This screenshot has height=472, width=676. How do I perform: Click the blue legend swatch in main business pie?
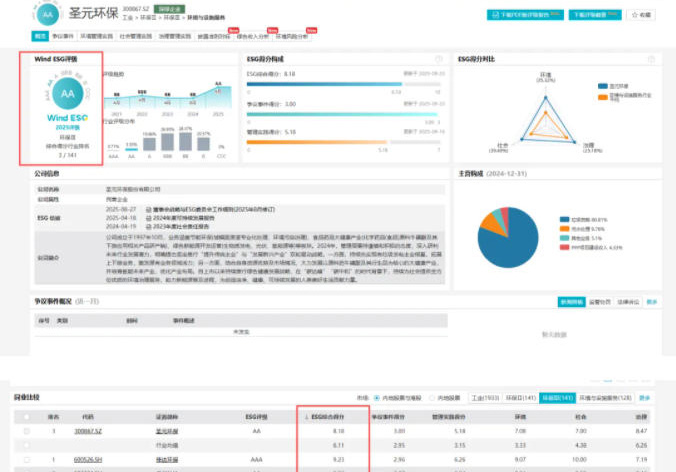click(x=564, y=220)
